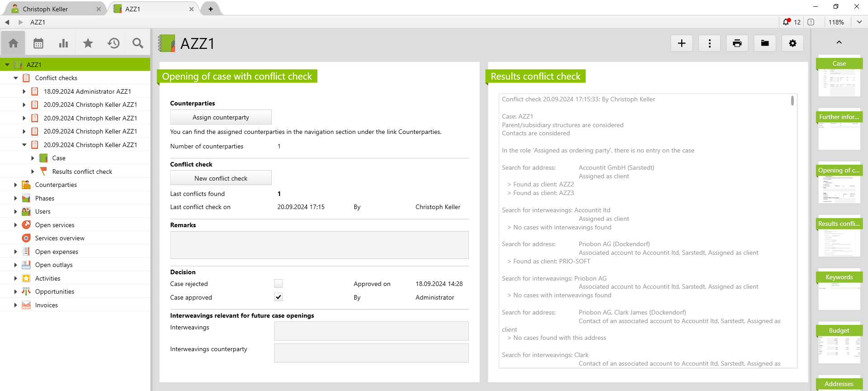Click the Assign counterparty button

coord(221,117)
